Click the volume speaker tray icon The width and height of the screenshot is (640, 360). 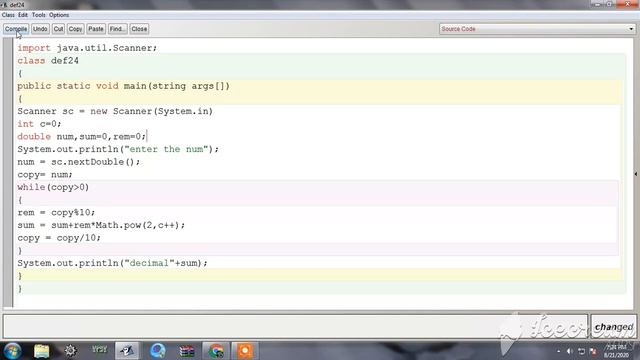(x=569, y=351)
